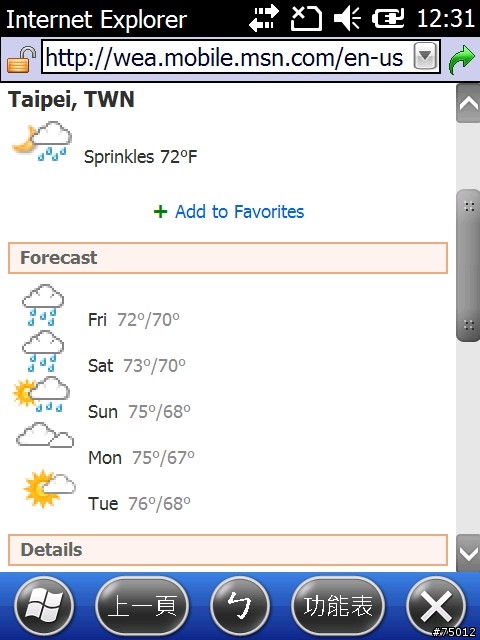480x640 pixels.
Task: Go back with the 上一頁 button
Action: pyautogui.click(x=142, y=607)
